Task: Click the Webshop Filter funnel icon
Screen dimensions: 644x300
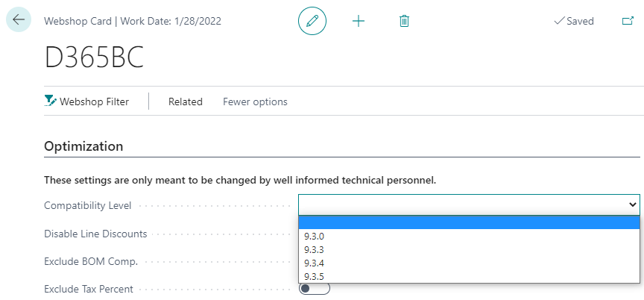Action: (50, 101)
